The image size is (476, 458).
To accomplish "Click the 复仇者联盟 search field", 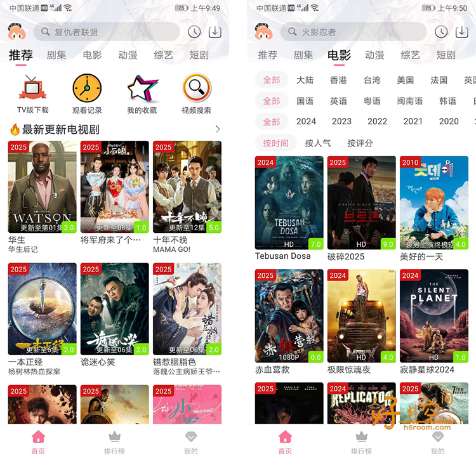I will (107, 32).
